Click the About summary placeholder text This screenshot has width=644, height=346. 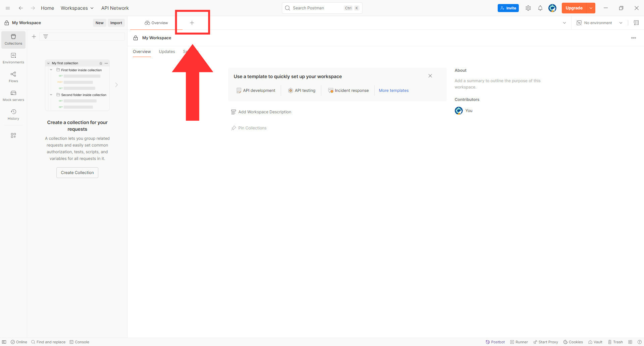[497, 84]
